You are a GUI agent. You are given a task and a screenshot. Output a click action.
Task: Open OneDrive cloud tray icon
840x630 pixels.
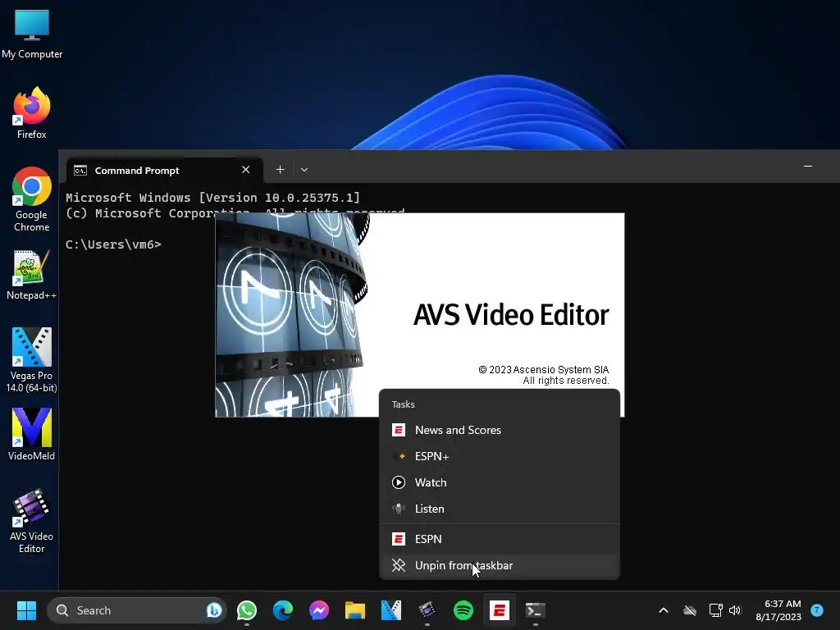coord(690,610)
